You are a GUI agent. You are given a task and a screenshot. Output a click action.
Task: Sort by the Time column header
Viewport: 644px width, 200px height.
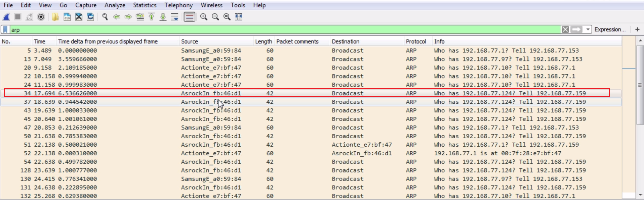(44, 41)
